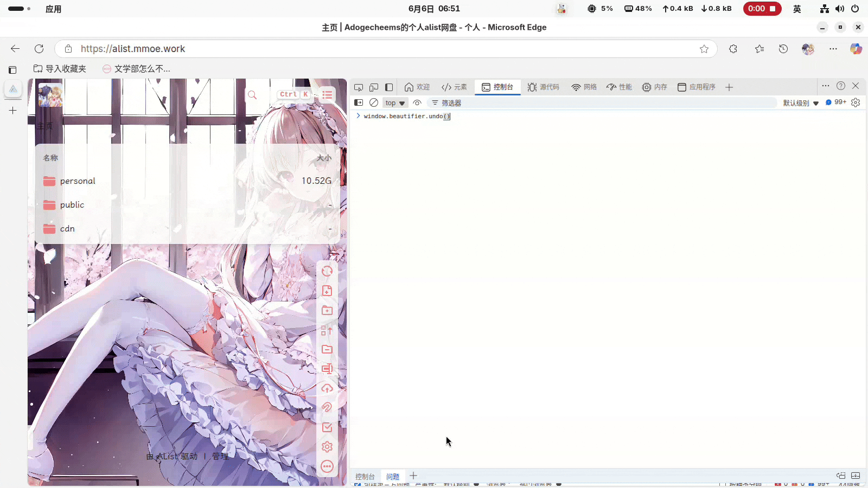Clear the console with the circle-slash icon
The height and width of the screenshot is (488, 868).
click(374, 102)
